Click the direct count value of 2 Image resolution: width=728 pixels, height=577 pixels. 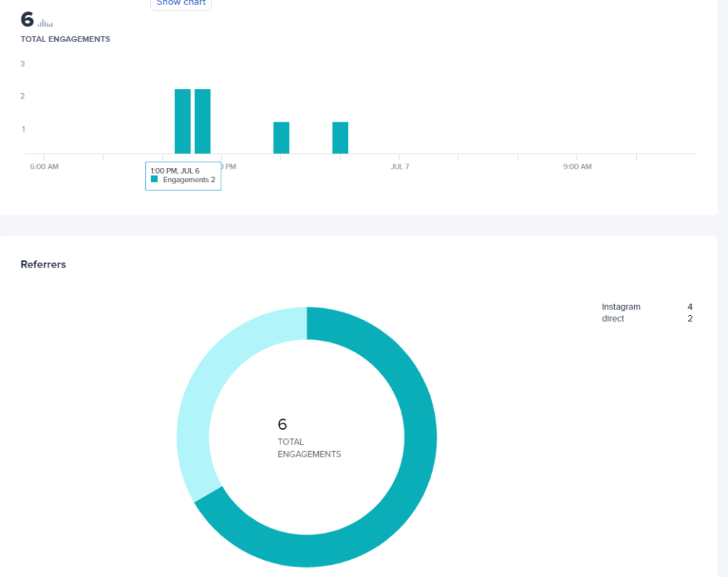(x=689, y=318)
